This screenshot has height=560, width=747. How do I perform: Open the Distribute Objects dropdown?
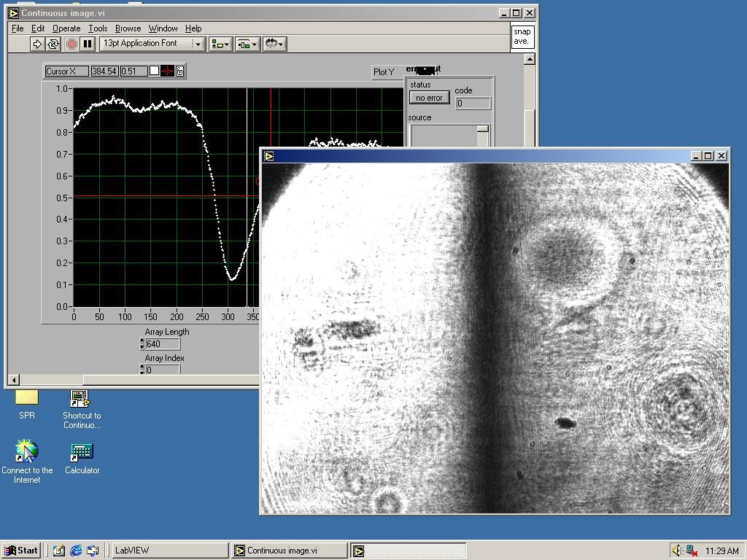pyautogui.click(x=246, y=44)
